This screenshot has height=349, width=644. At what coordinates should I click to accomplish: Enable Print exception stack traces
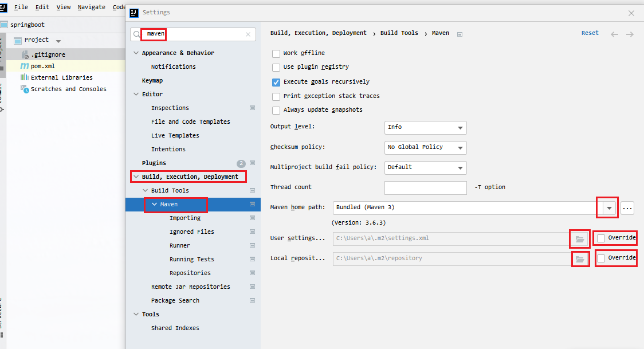pyautogui.click(x=276, y=96)
